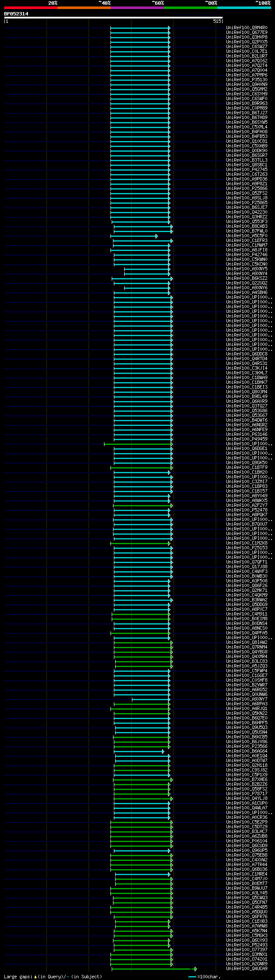This screenshot has height=980, width=275.
Task: Click the purple ~60% identity legend swatch
Action: (137, 8)
